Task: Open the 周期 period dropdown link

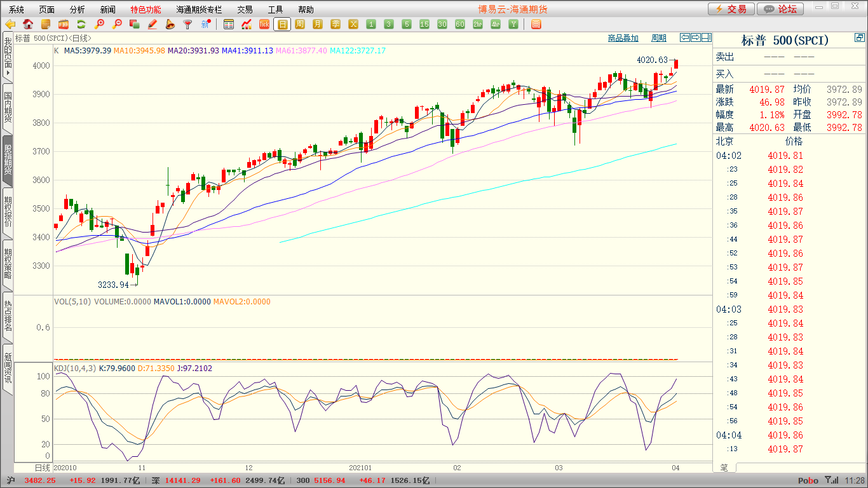Action: pos(659,38)
